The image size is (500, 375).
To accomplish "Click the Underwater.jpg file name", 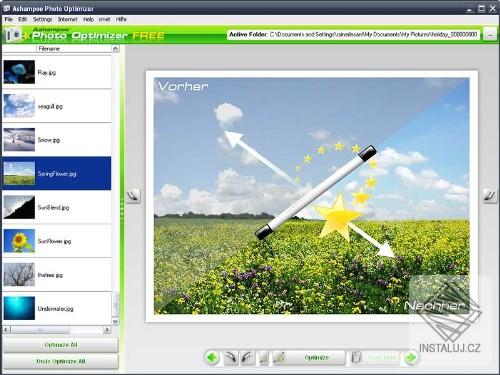I will [55, 309].
